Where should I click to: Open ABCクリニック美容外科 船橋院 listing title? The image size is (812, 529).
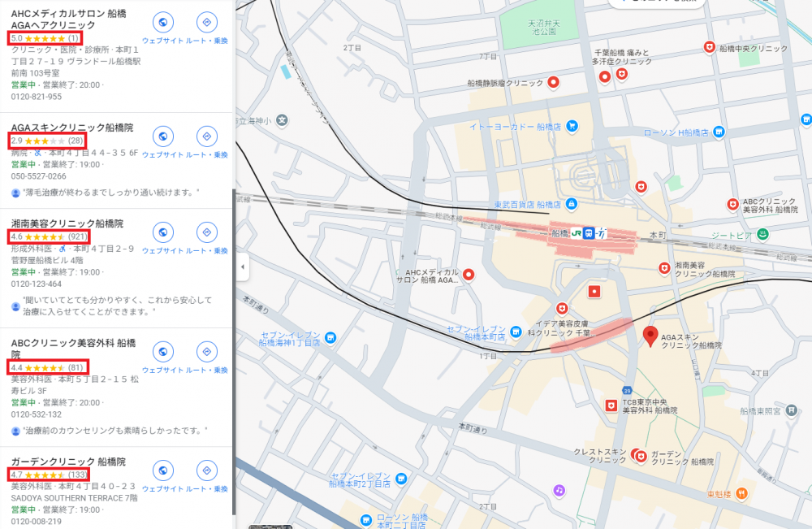tap(74, 349)
